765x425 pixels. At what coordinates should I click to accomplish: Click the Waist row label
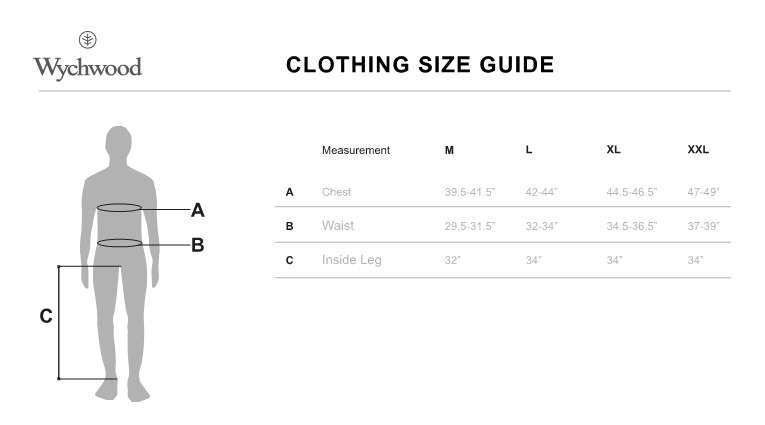click(338, 226)
